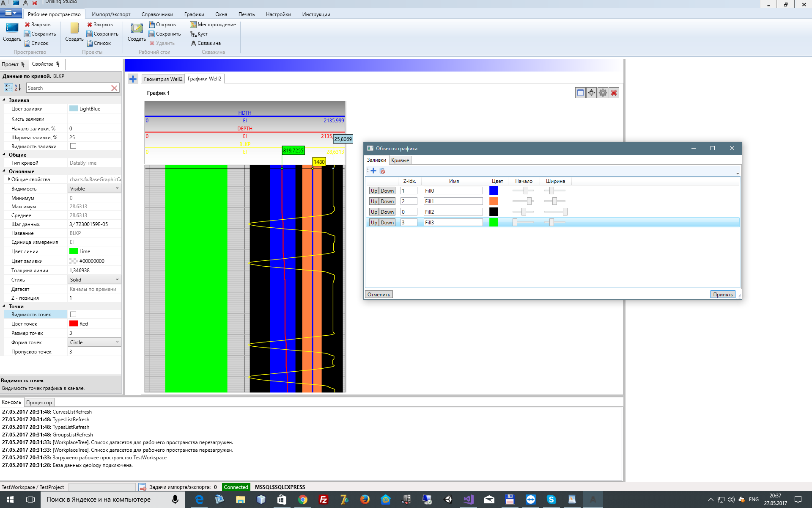This screenshot has height=508, width=812.
Task: Open Форма точек dropdown showing Circle
Action: [94, 342]
